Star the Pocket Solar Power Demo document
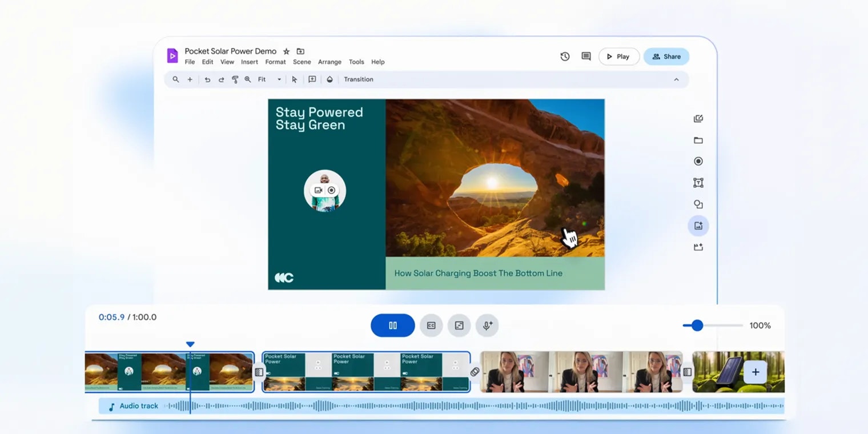The height and width of the screenshot is (434, 868). 287,51
